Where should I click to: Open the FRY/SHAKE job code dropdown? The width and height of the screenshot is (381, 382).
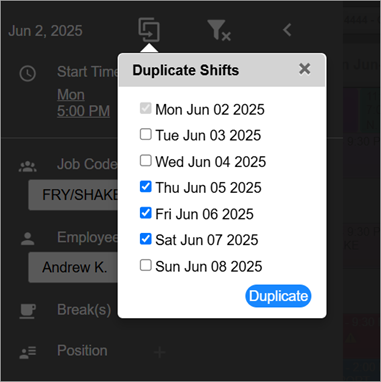click(x=73, y=195)
